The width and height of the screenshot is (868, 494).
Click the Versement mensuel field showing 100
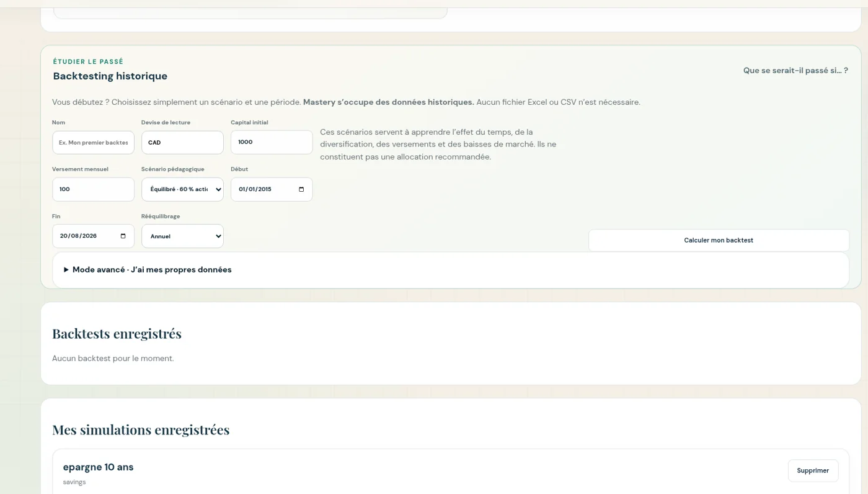click(93, 189)
